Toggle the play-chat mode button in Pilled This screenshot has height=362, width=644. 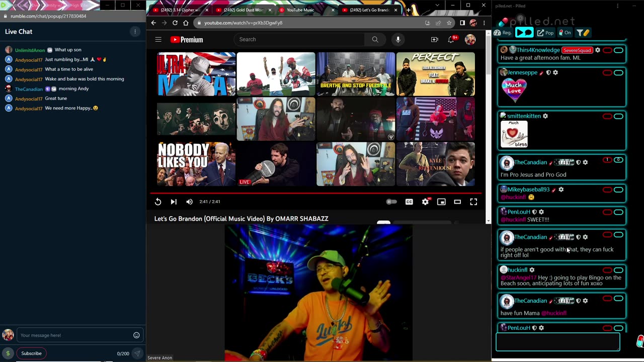524,33
